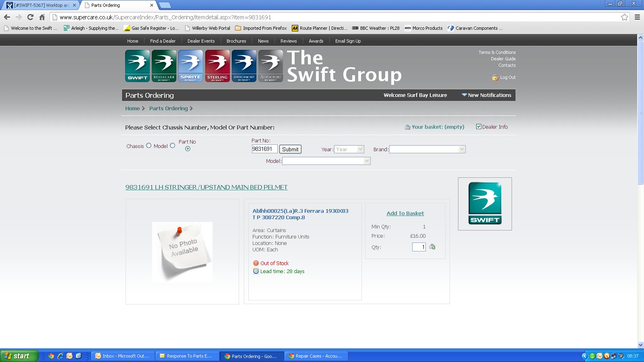View Your basket (empty) link
644x362 pixels.
tap(438, 127)
